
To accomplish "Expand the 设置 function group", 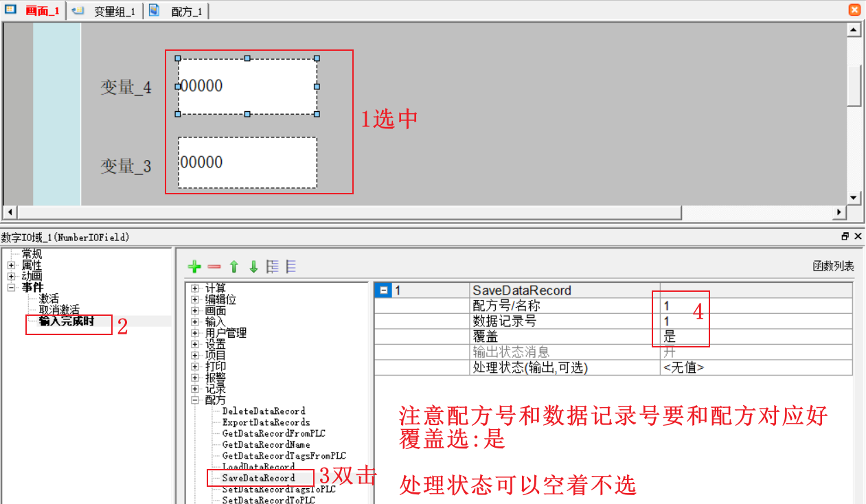I will [195, 344].
